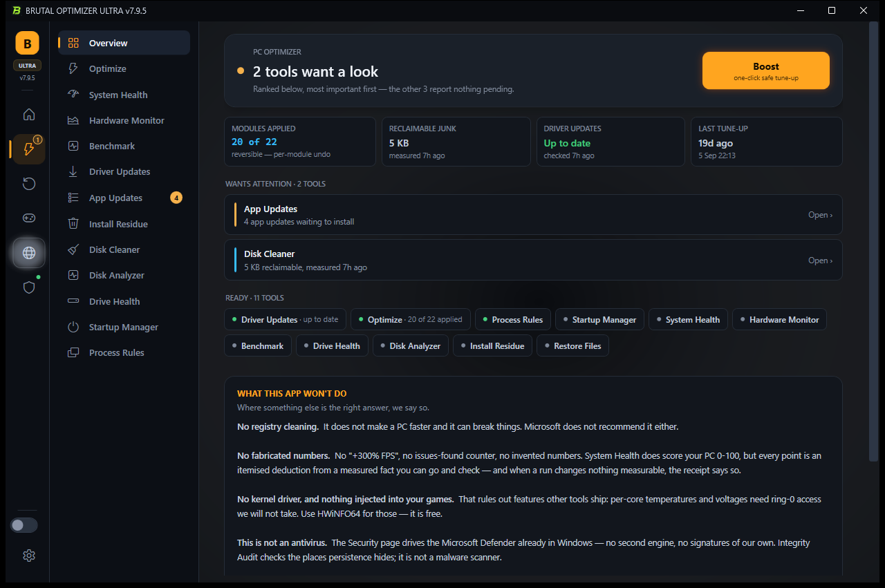Click the Restore Files ready chip
This screenshot has width=885, height=588.
pos(573,345)
